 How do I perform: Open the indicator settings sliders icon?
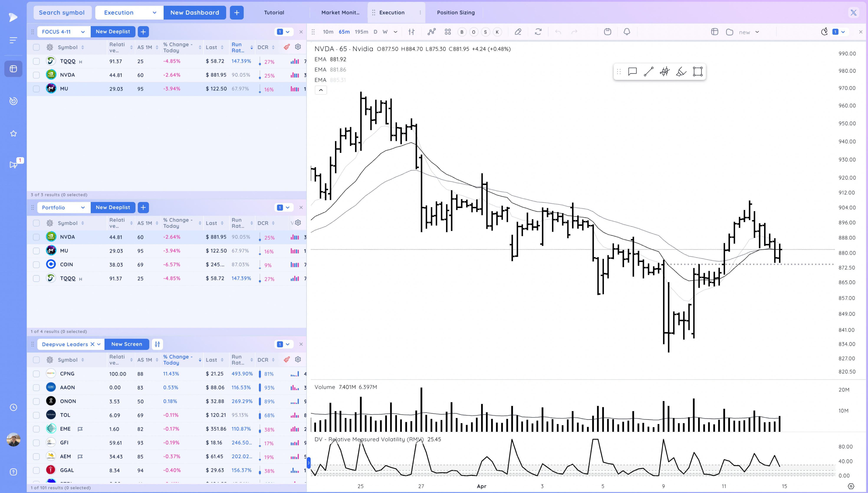click(x=411, y=31)
